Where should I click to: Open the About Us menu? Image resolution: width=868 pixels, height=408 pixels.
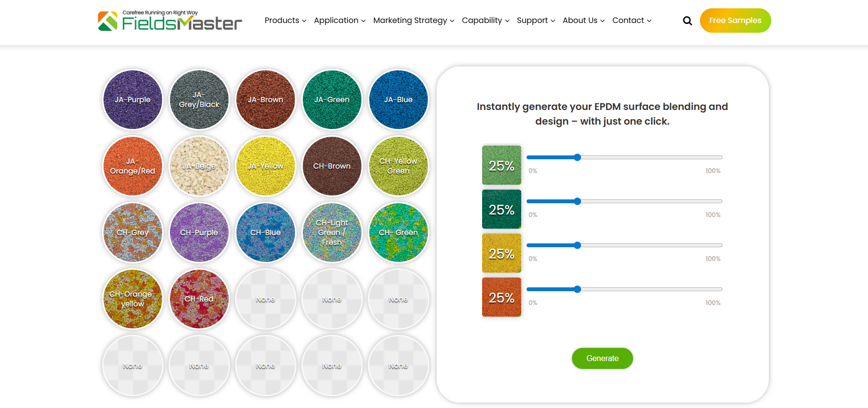click(583, 21)
